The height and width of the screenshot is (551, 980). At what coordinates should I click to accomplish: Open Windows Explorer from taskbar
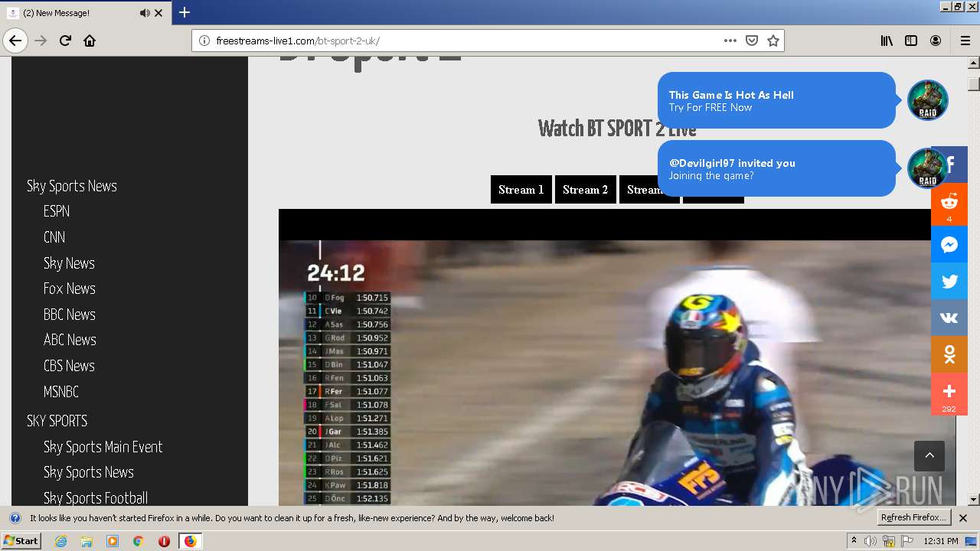[87, 541]
